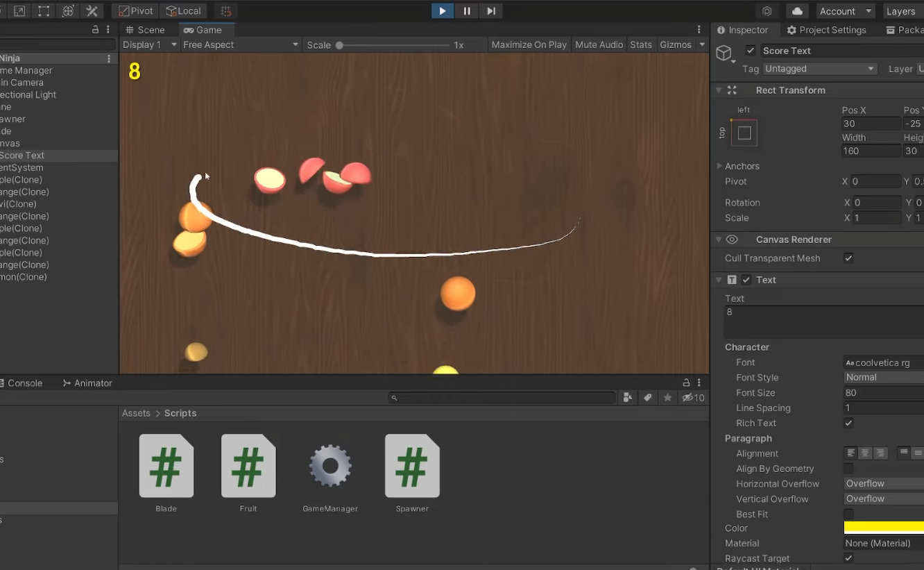Switch to the Scene tab
Image resolution: width=924 pixels, height=570 pixels.
pyautogui.click(x=145, y=30)
